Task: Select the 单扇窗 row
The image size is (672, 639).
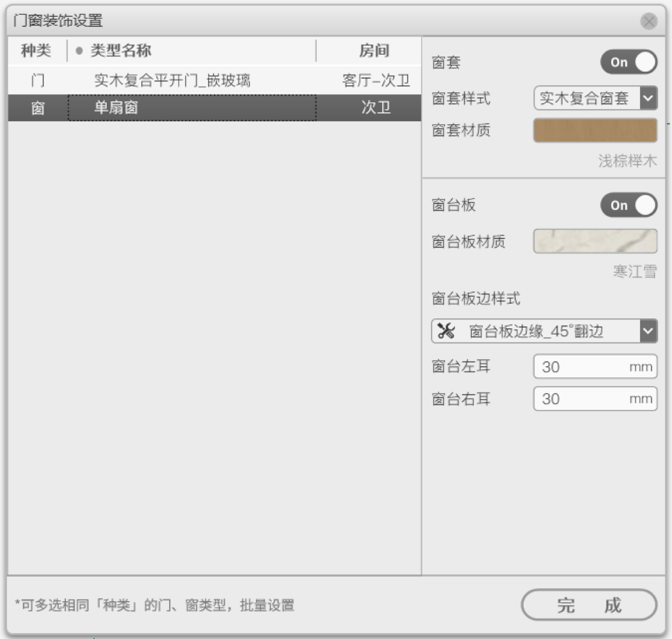Action: [x=214, y=107]
